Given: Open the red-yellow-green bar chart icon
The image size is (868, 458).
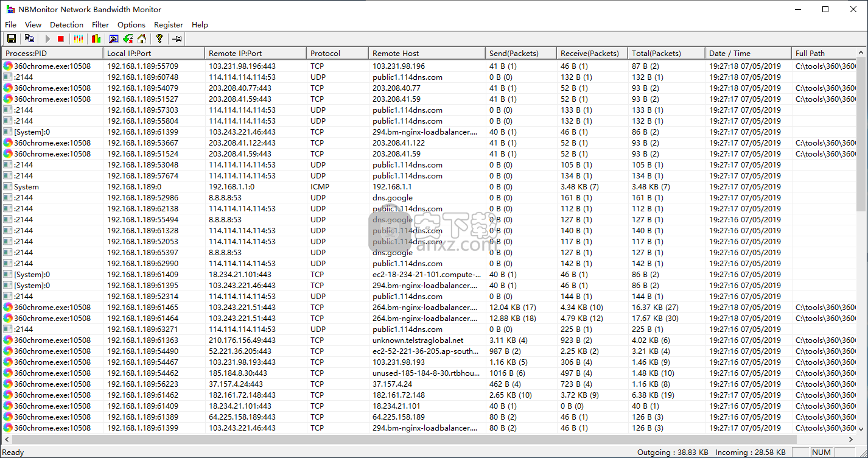Looking at the screenshot, I should [x=96, y=39].
